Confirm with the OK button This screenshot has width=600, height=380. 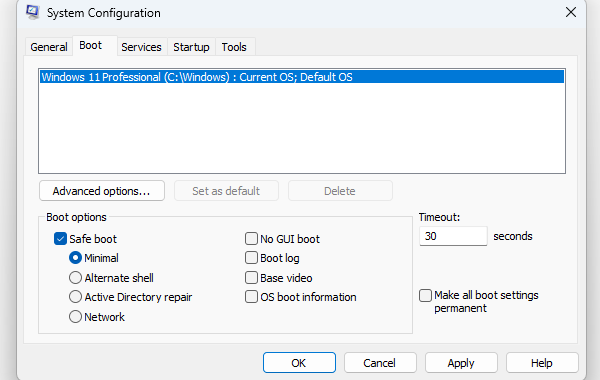point(299,363)
